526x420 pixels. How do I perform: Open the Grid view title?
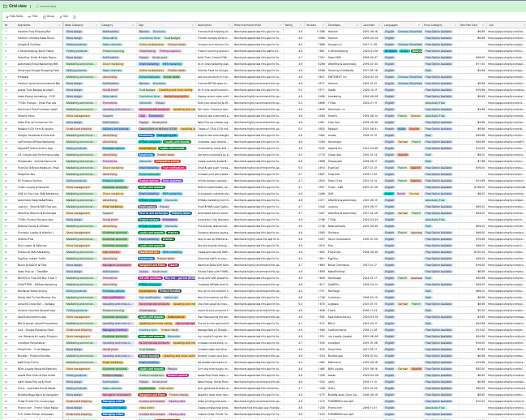(18, 6)
